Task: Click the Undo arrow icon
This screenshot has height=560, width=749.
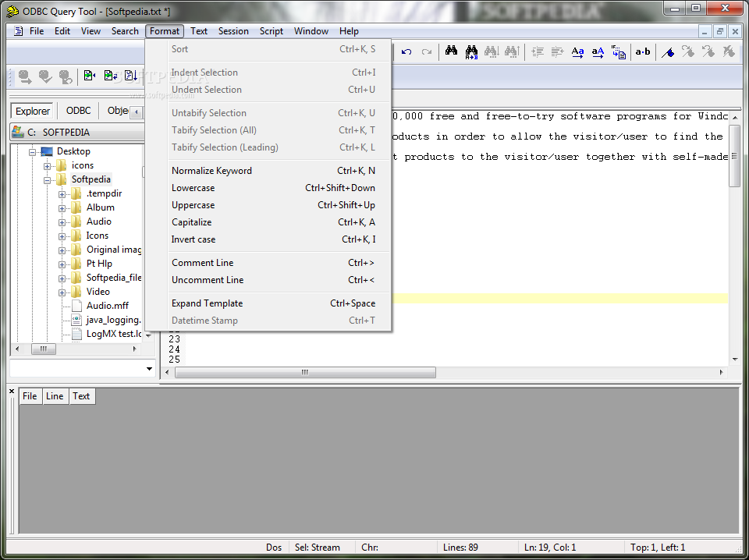Action: (x=406, y=51)
